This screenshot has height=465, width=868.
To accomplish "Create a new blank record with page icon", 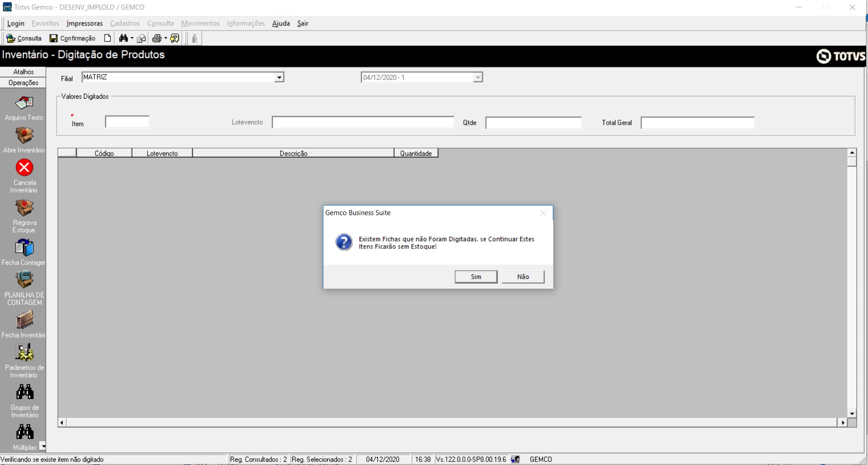I will pyautogui.click(x=107, y=38).
